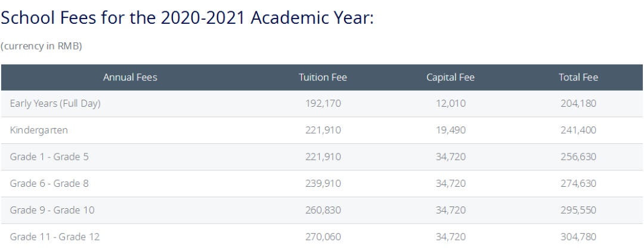
Task: Click the School Fees 2020-2021 heading
Action: [x=187, y=18]
